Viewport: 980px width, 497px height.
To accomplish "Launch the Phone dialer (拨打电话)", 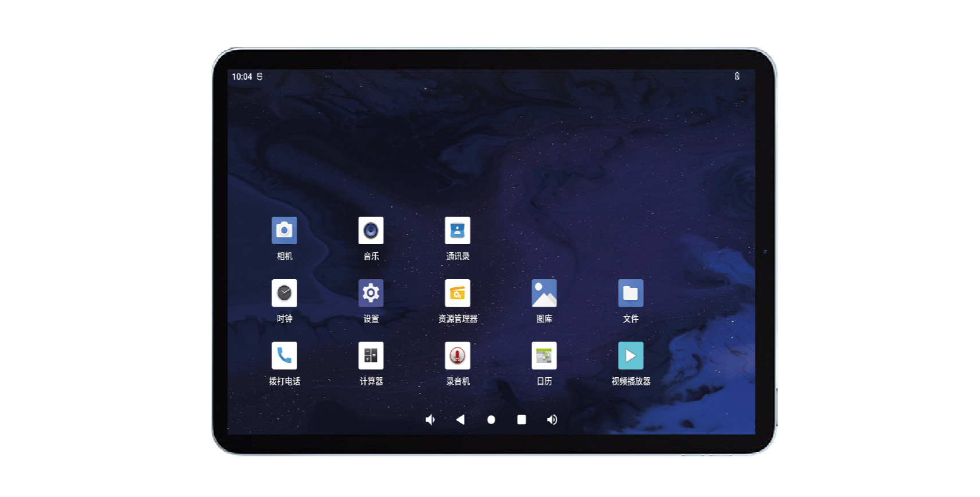I will (284, 355).
